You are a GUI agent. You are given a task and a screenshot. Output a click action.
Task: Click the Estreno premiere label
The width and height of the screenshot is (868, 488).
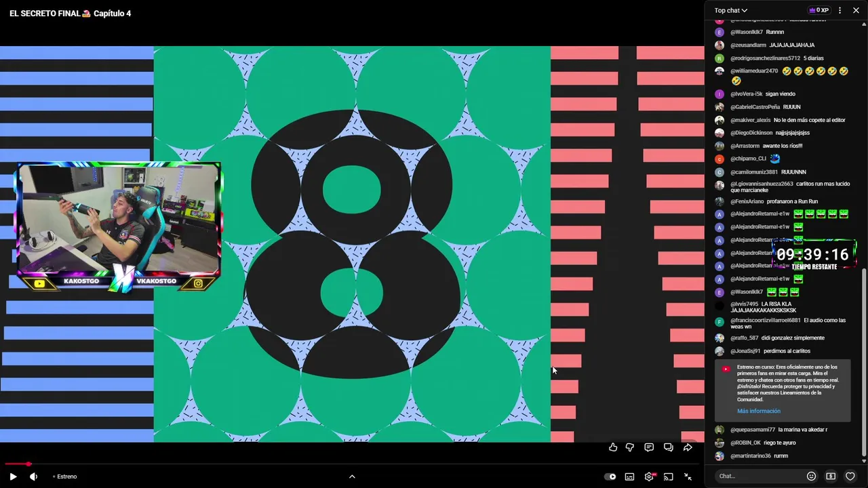pyautogui.click(x=66, y=476)
